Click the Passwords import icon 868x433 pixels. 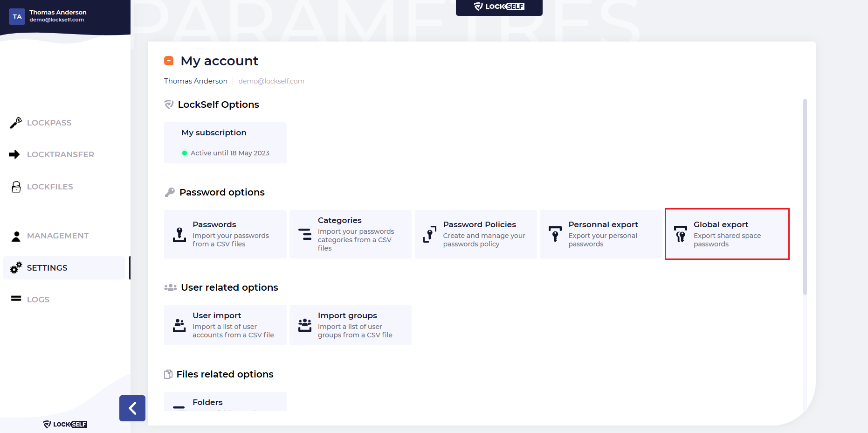pyautogui.click(x=179, y=234)
